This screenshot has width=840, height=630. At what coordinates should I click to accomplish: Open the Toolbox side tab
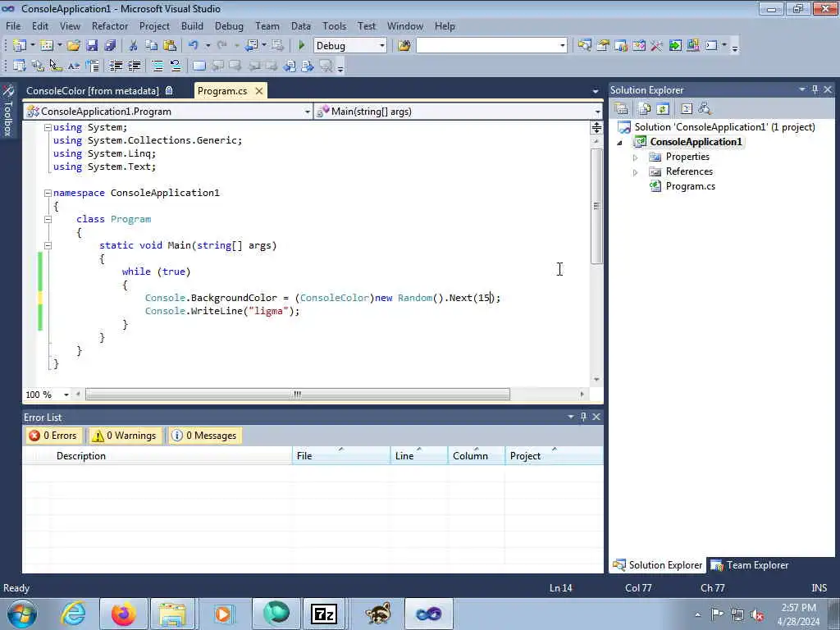(8, 111)
